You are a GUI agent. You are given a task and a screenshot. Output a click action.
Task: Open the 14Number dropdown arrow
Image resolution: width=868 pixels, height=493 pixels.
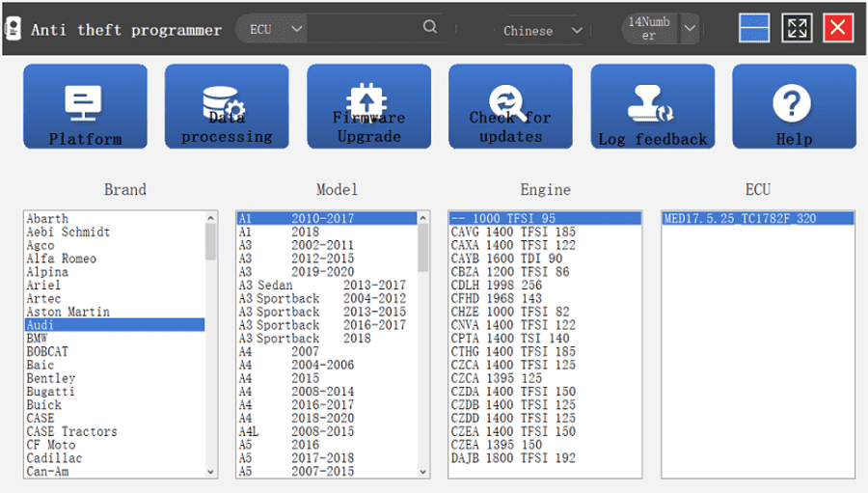coord(690,28)
